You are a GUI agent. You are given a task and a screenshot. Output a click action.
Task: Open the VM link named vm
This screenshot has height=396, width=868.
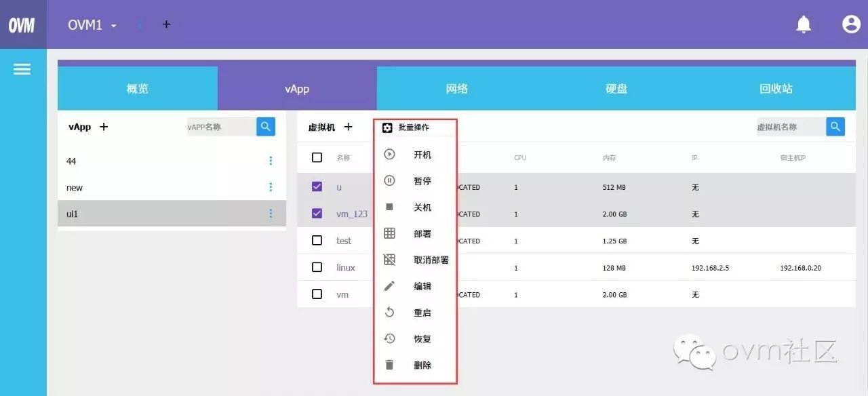tap(342, 294)
